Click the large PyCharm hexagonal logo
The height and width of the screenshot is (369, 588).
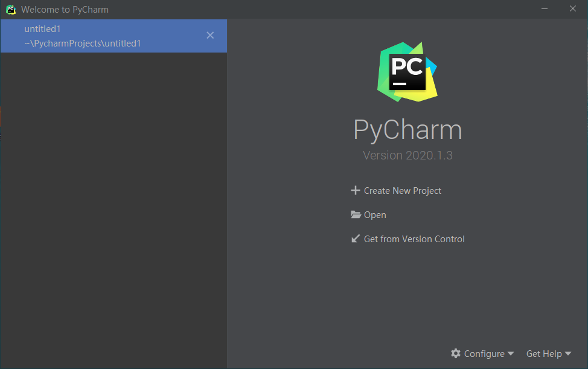407,71
